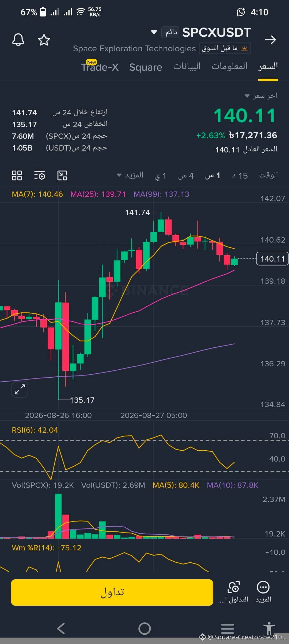Select the 1 س hourly timeframe
Image resolution: width=289 pixels, height=644 pixels.
(213, 176)
